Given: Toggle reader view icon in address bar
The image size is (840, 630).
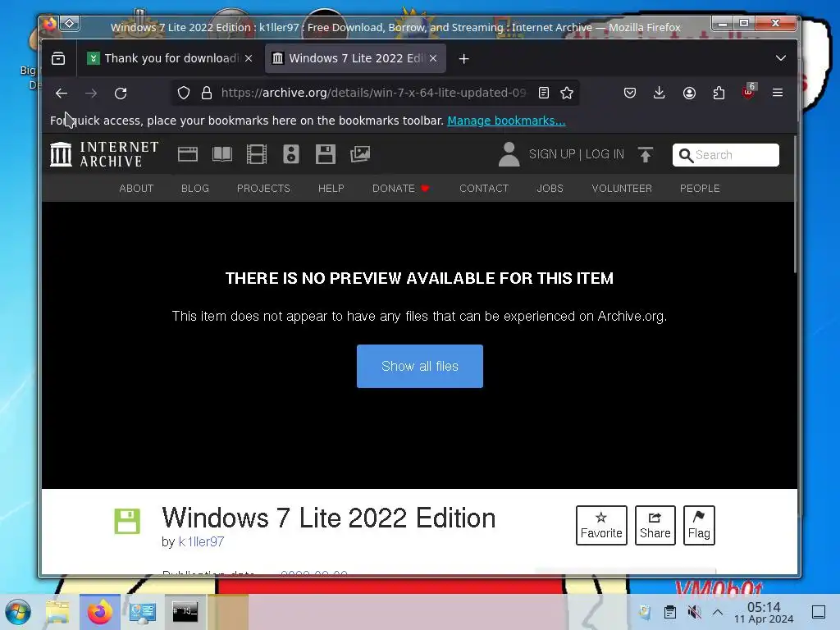Looking at the screenshot, I should 544,94.
